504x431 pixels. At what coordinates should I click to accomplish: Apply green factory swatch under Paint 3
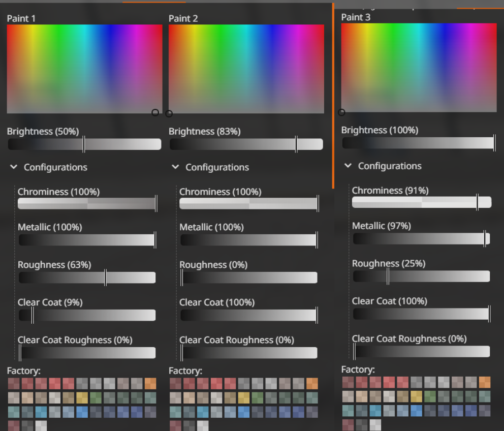[x=430, y=396]
